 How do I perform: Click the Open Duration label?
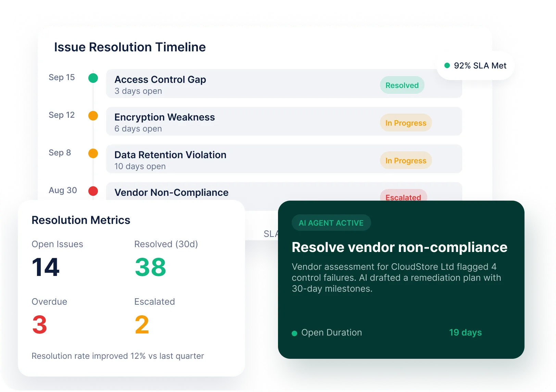(x=331, y=332)
